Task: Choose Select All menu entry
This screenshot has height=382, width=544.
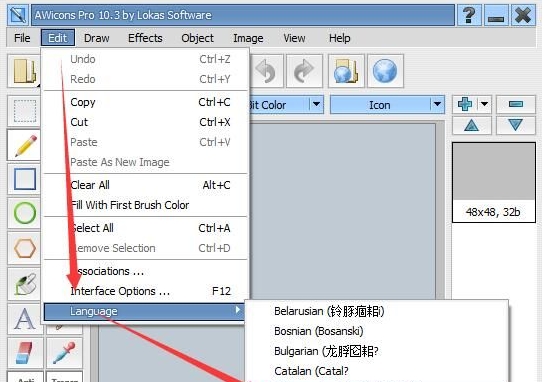Action: tap(146, 228)
